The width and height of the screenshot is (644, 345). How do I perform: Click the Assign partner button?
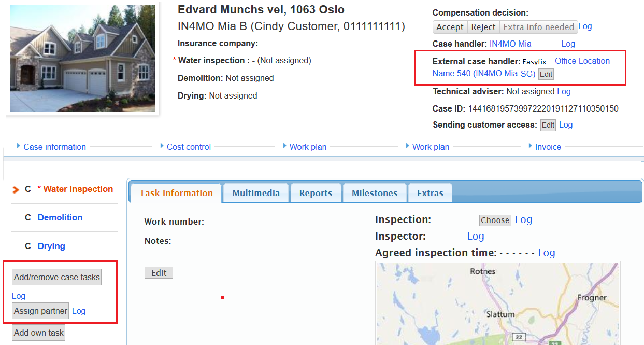pyautogui.click(x=40, y=311)
